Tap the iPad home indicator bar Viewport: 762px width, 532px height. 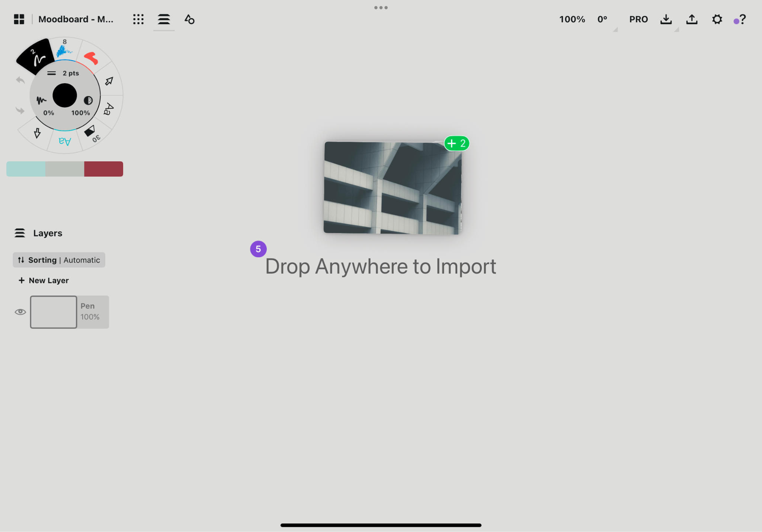coord(381,525)
